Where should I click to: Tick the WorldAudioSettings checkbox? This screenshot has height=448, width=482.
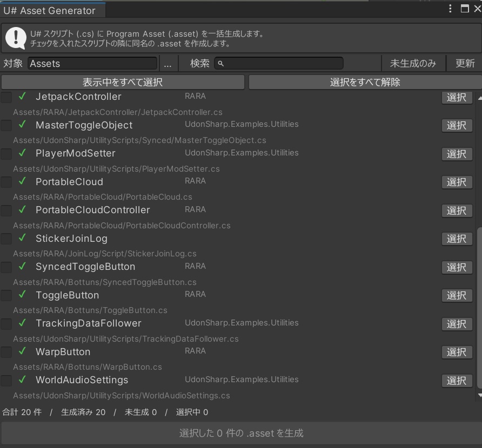click(6, 381)
